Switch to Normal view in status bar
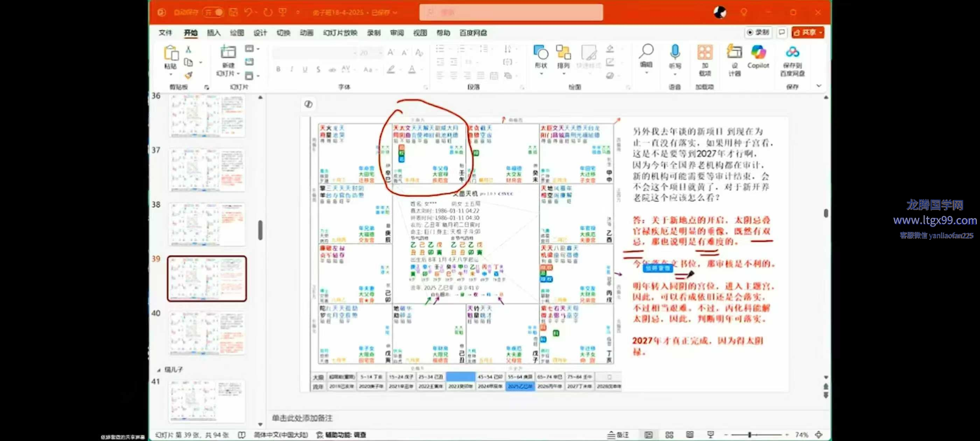Image resolution: width=980 pixels, height=441 pixels. [649, 435]
